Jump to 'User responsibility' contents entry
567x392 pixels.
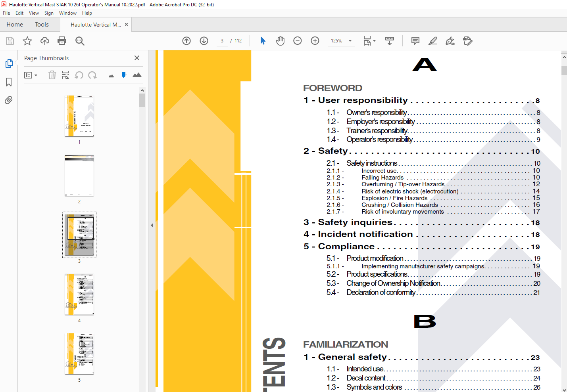point(422,100)
